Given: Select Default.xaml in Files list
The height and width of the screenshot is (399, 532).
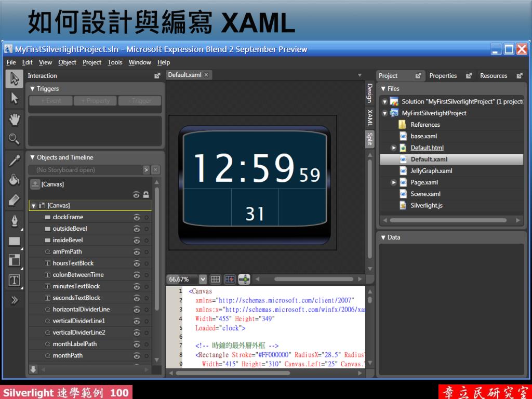Looking at the screenshot, I should coord(451,159).
